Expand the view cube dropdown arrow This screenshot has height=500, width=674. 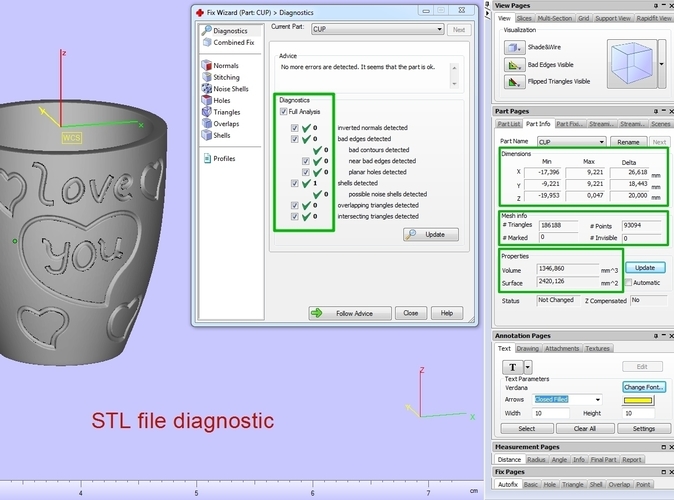662,64
